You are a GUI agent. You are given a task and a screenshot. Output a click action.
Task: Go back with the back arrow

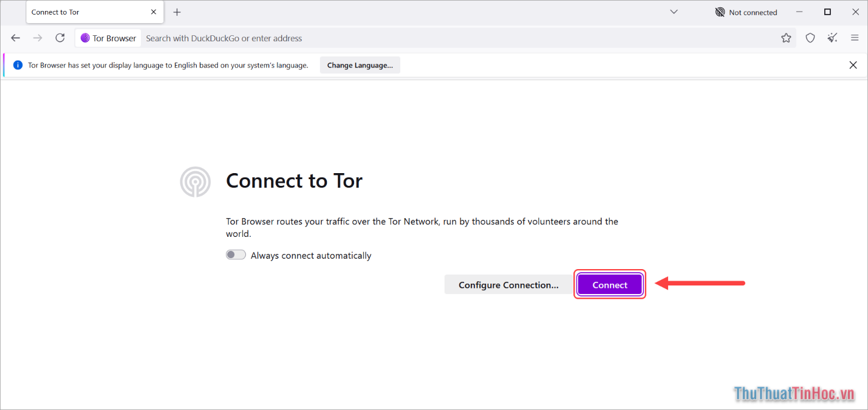pyautogui.click(x=16, y=38)
